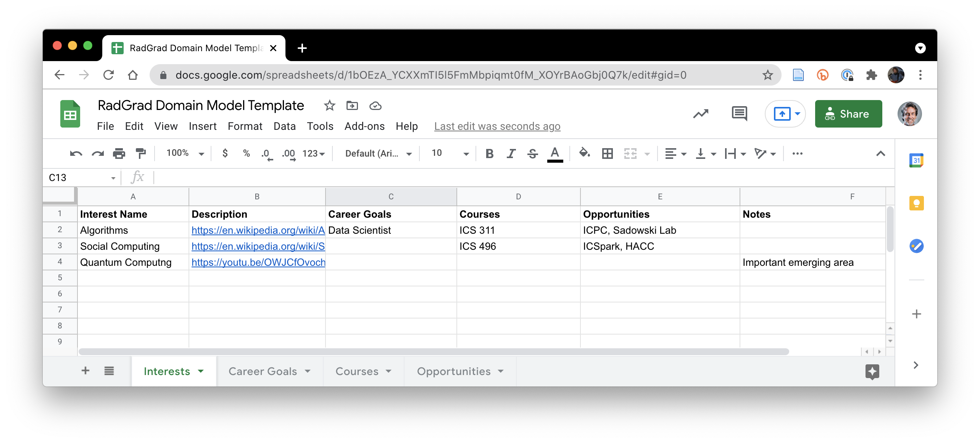Open the Default (Arial) font dropdown
Image resolution: width=980 pixels, height=443 pixels.
coord(378,154)
